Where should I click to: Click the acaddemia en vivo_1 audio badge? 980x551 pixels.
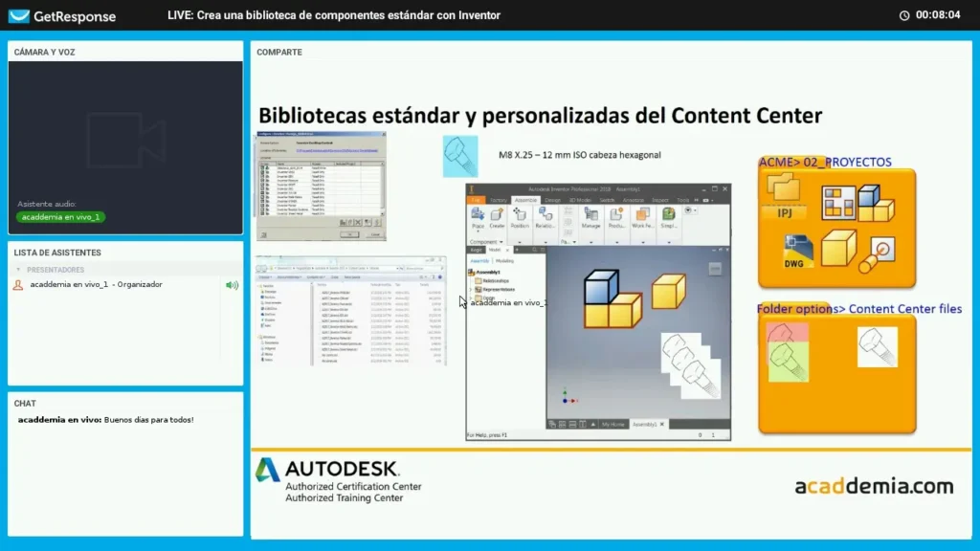[x=59, y=217]
